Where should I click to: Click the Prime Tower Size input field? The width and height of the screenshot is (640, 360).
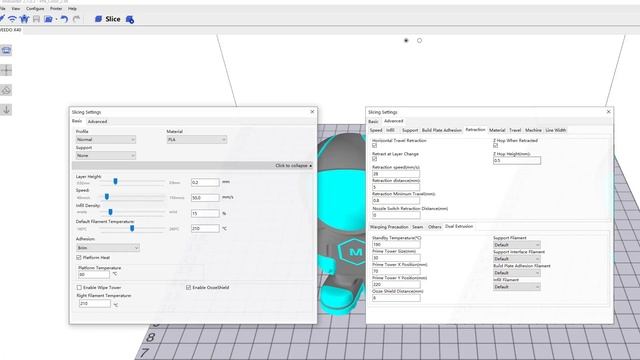[x=396, y=258]
